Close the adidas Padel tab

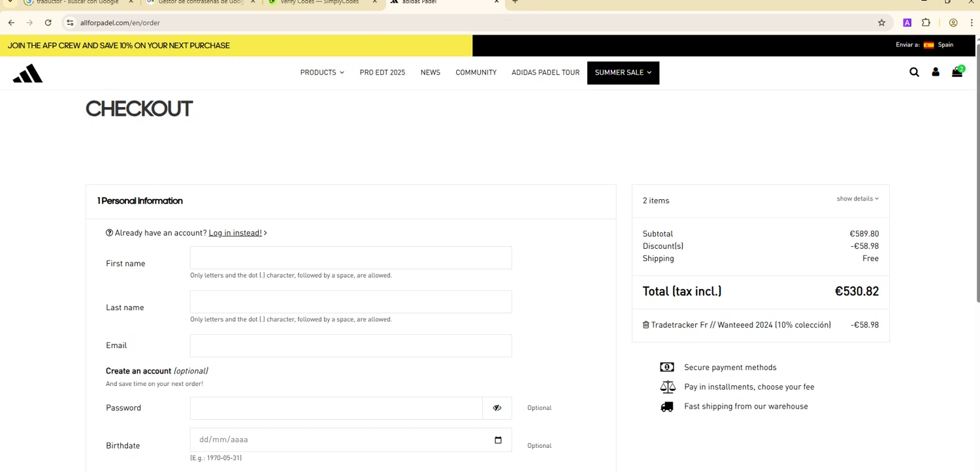tap(497, 2)
